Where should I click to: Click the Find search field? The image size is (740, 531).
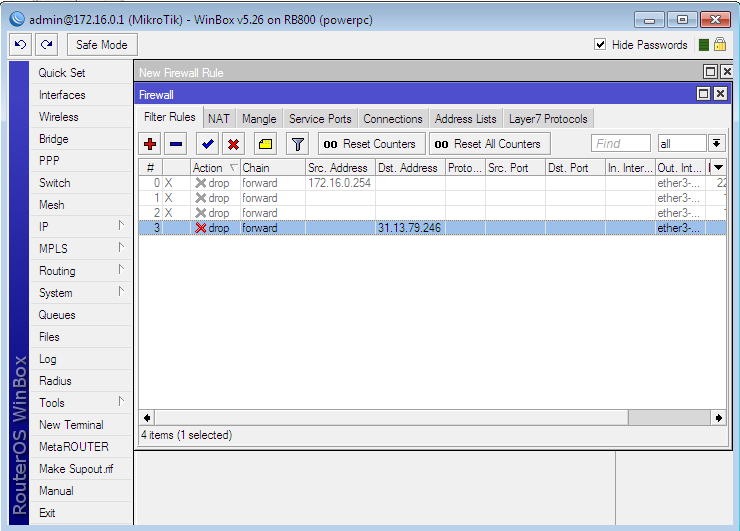[621, 143]
